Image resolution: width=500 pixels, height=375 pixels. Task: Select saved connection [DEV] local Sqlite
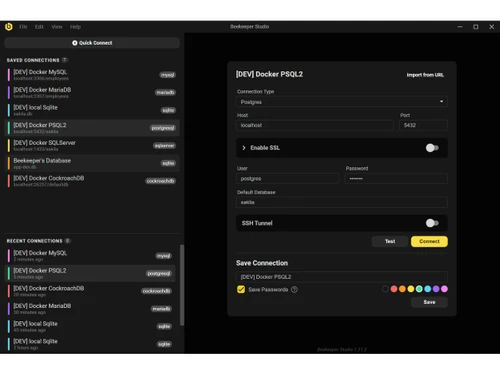tap(92, 110)
